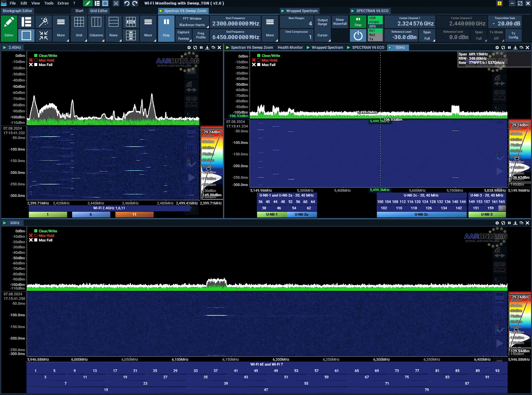Image resolution: width=532 pixels, height=395 pixels.
Task: Open the Extras menu
Action: click(x=63, y=3)
